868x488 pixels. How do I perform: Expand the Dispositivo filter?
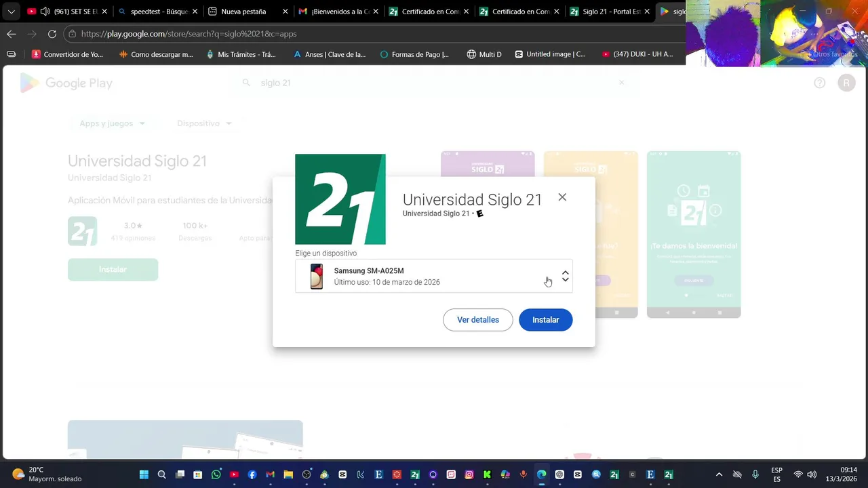(204, 123)
